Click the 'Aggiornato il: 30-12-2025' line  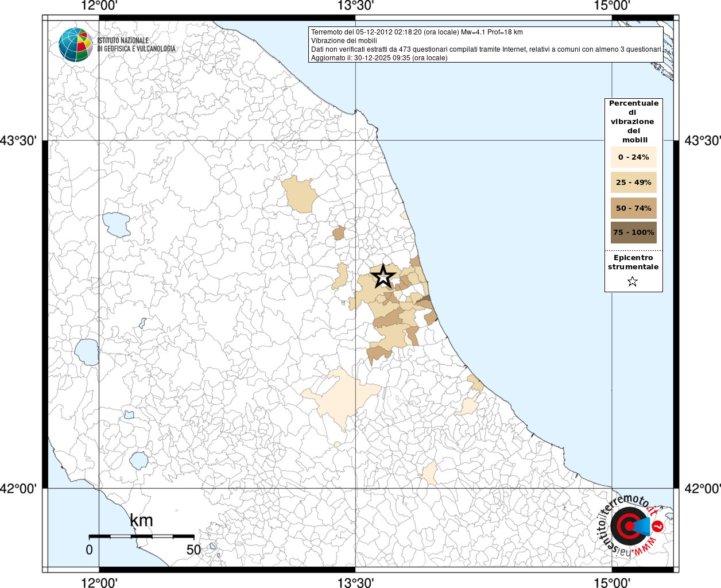point(379,58)
